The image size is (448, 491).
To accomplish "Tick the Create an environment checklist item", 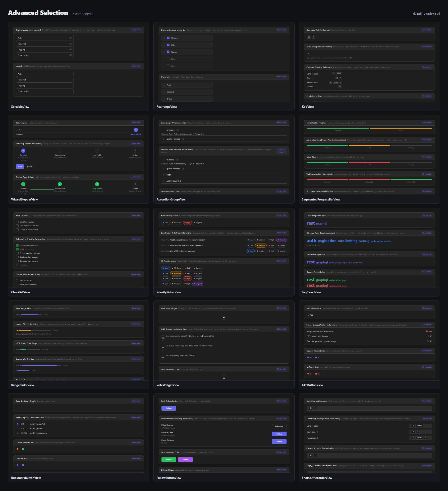I will [x=17, y=230].
